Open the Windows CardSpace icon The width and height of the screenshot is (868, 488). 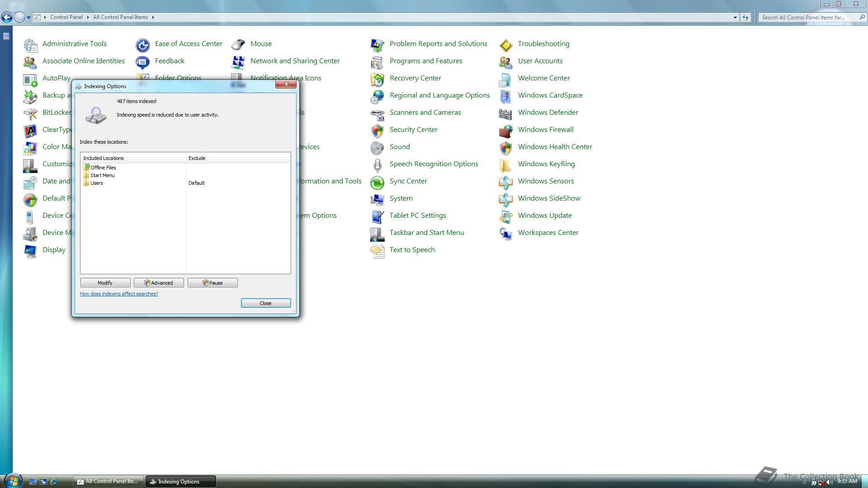[506, 96]
